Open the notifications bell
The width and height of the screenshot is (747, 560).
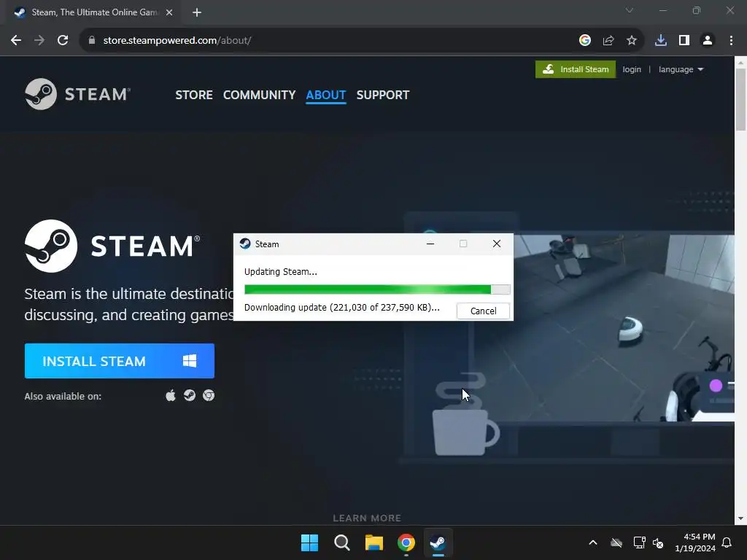727,542
